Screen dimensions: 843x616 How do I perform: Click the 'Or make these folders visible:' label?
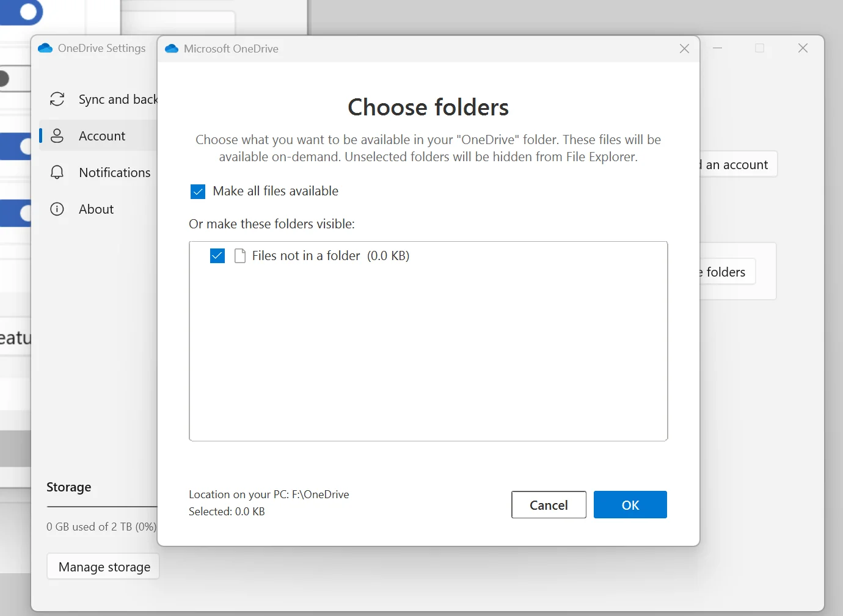pyautogui.click(x=272, y=224)
